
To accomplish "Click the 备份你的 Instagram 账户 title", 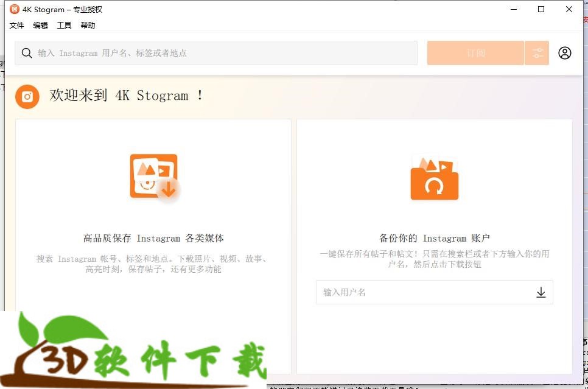I will point(434,238).
